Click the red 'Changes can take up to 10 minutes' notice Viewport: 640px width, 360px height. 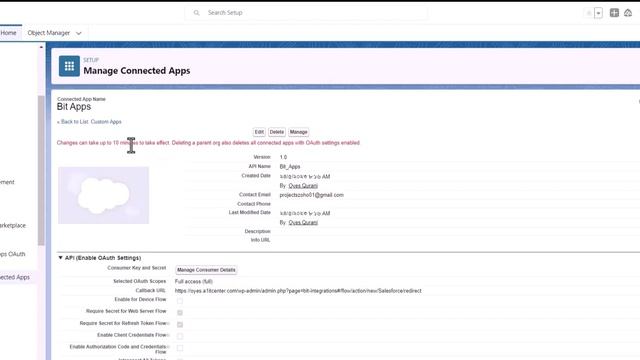208,143
